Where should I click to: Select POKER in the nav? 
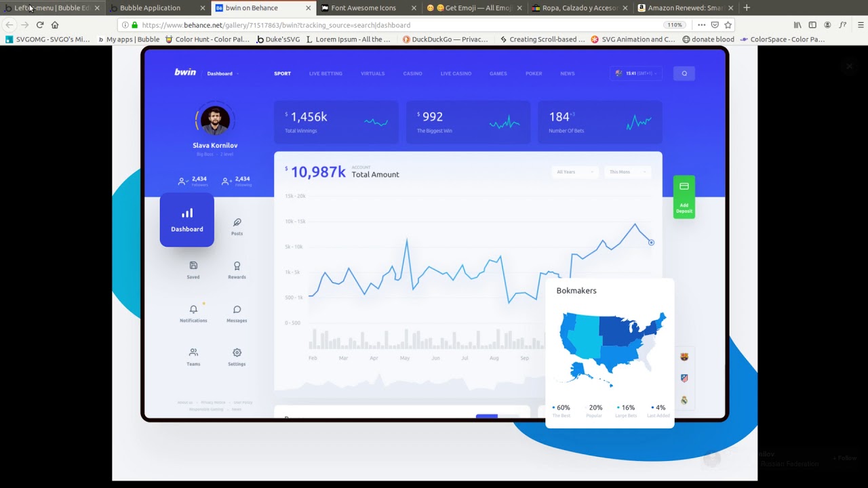coord(534,73)
